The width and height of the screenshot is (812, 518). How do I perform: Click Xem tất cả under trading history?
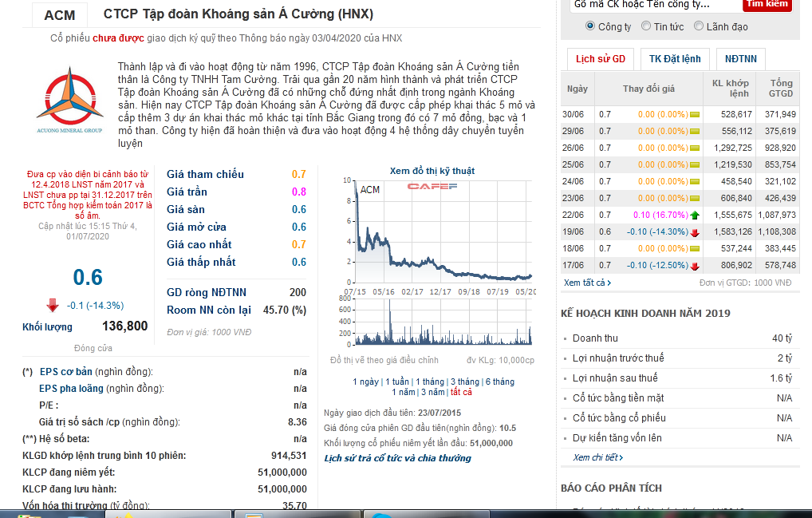587,283
